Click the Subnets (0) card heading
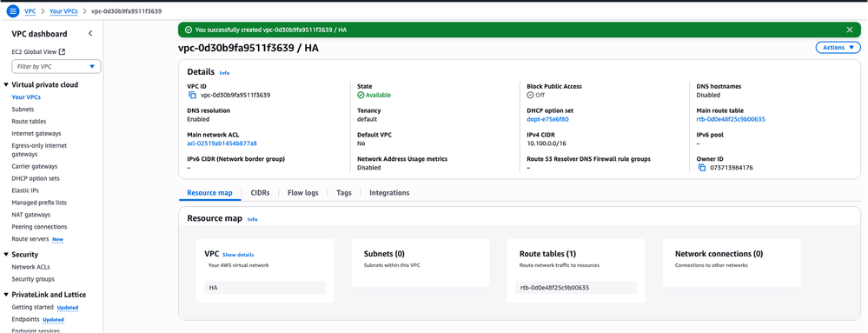Viewport: 868px width, 333px height. click(384, 254)
